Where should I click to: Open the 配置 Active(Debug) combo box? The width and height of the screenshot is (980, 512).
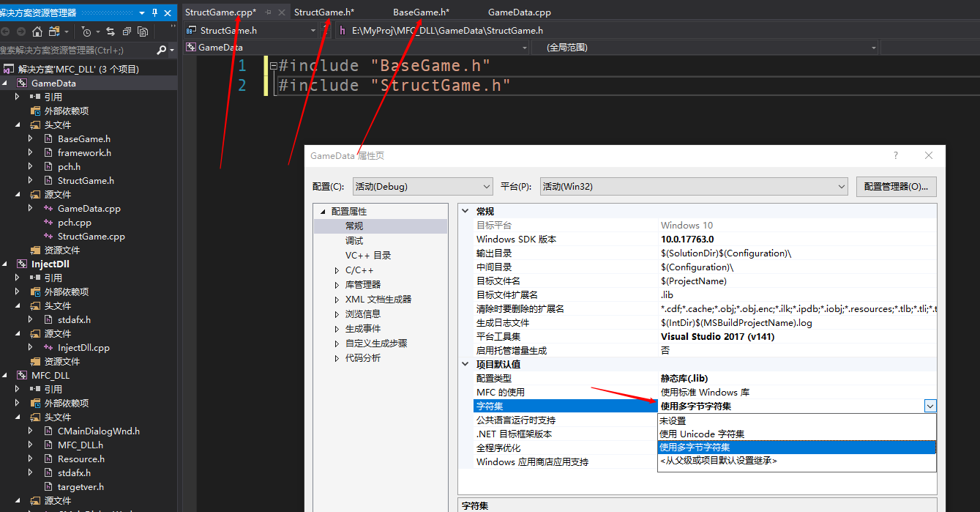pos(422,187)
